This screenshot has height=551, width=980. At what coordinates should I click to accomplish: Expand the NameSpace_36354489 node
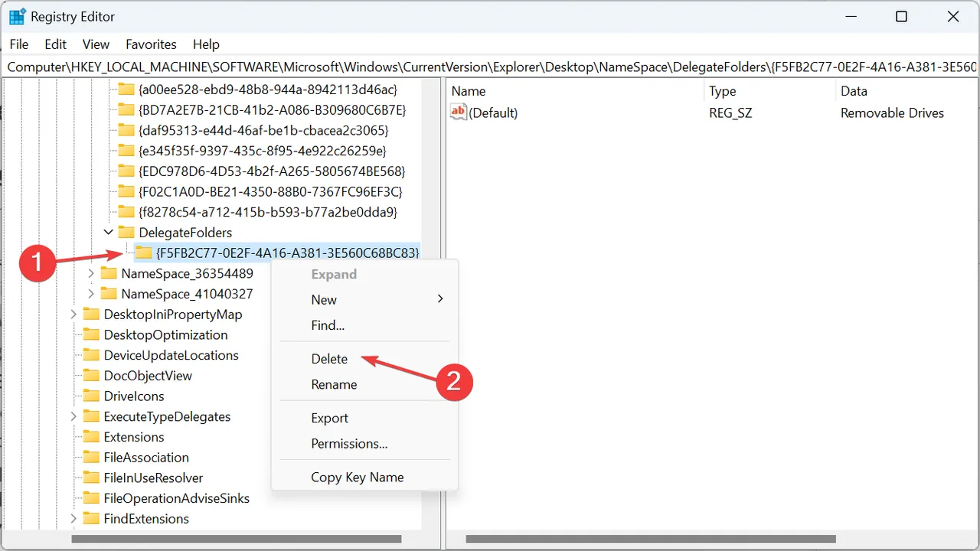click(91, 273)
